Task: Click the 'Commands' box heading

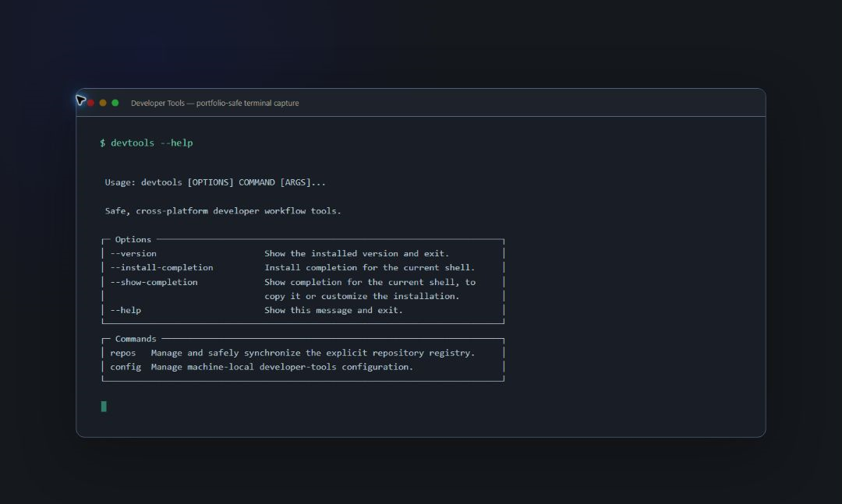Action: point(136,339)
